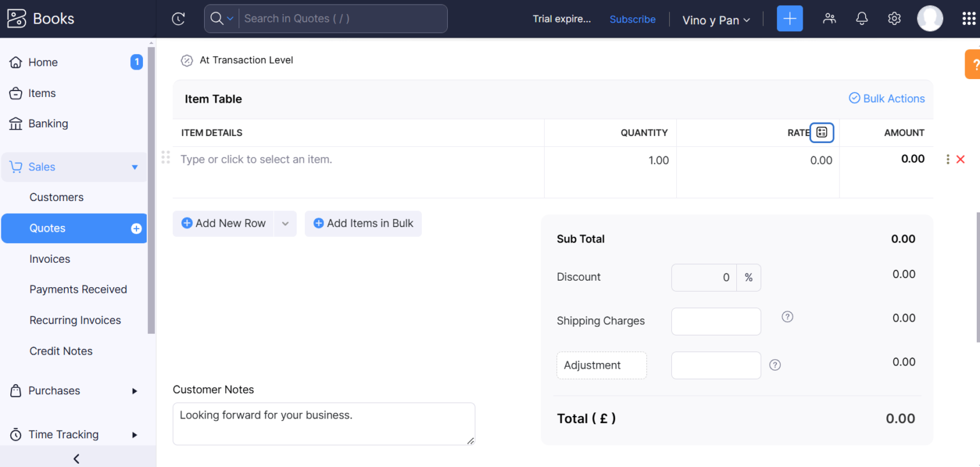This screenshot has height=467, width=980.
Task: Open Bulk Actions for the item table
Action: coord(886,98)
